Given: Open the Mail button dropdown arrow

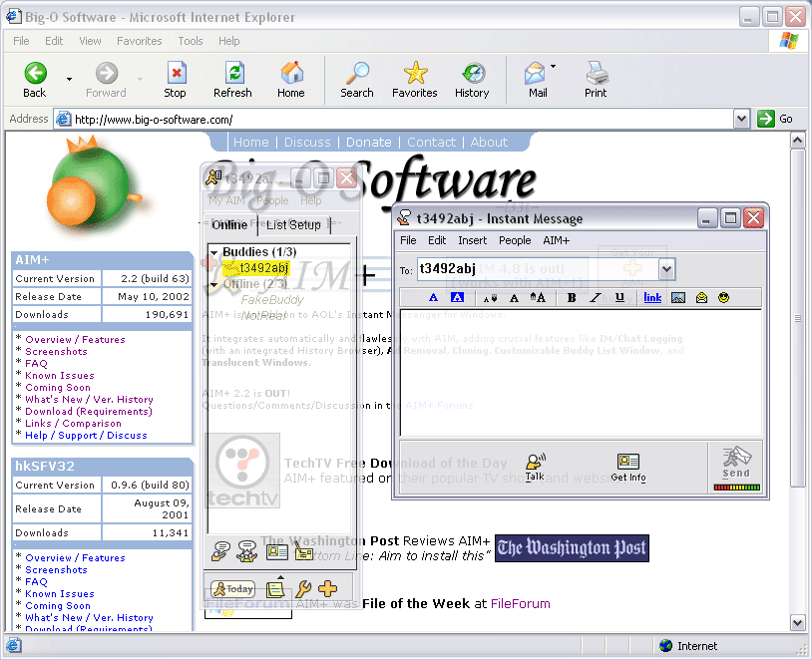Looking at the screenshot, I should [553, 66].
